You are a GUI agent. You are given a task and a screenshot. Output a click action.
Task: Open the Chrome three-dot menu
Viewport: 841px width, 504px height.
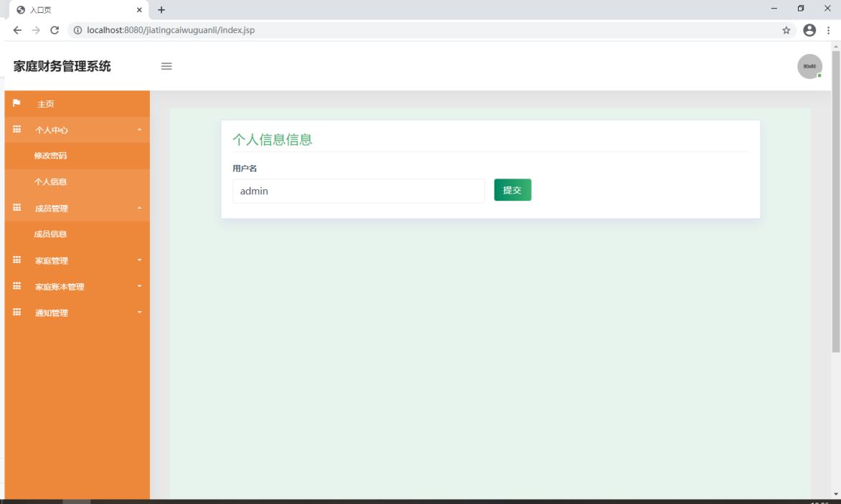click(x=828, y=30)
